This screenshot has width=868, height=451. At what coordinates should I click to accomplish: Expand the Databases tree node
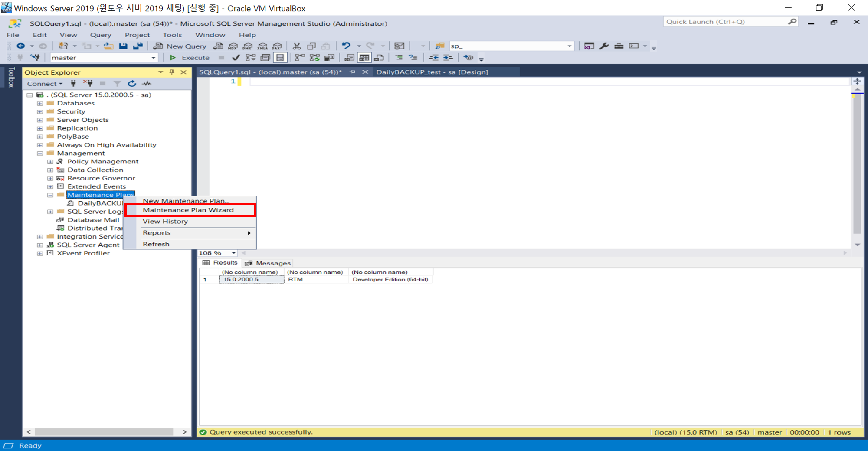tap(40, 103)
